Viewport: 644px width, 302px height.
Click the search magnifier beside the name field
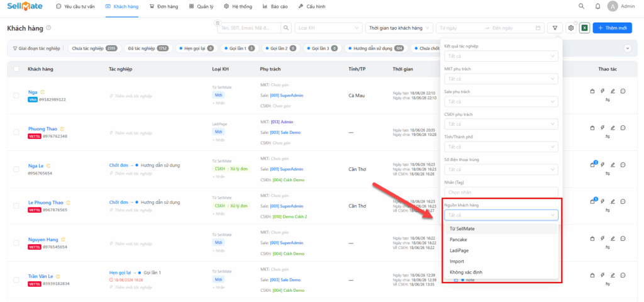[x=286, y=28]
